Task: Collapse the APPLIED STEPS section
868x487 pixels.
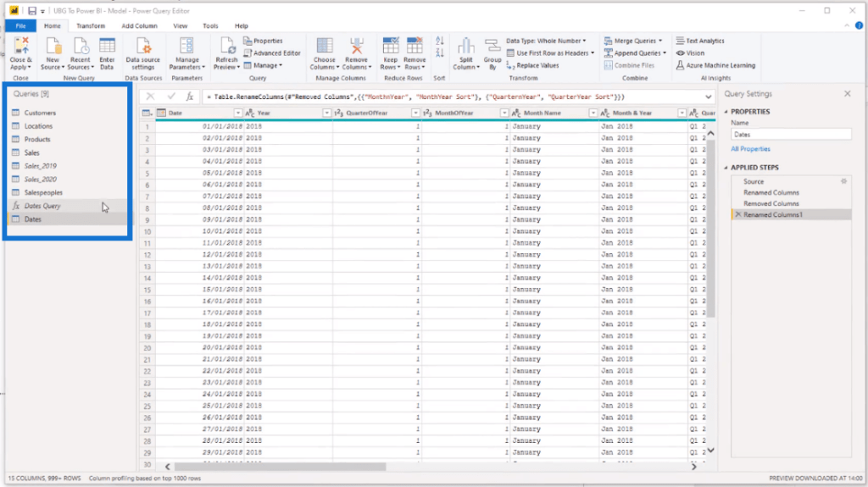Action: pyautogui.click(x=726, y=168)
